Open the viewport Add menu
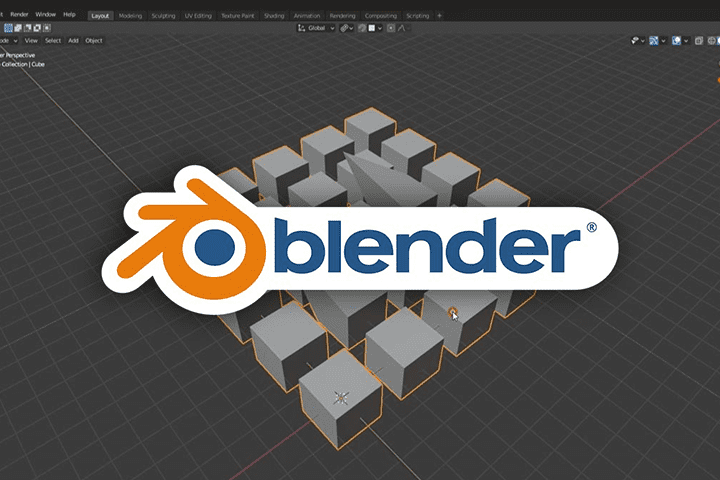Viewport: 720px width, 480px height. [x=73, y=41]
